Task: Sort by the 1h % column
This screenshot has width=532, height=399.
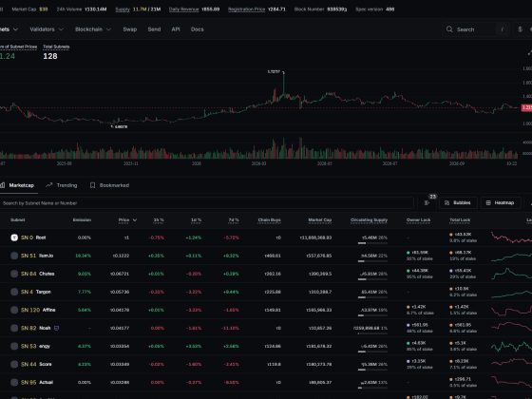Action: [x=159, y=220]
